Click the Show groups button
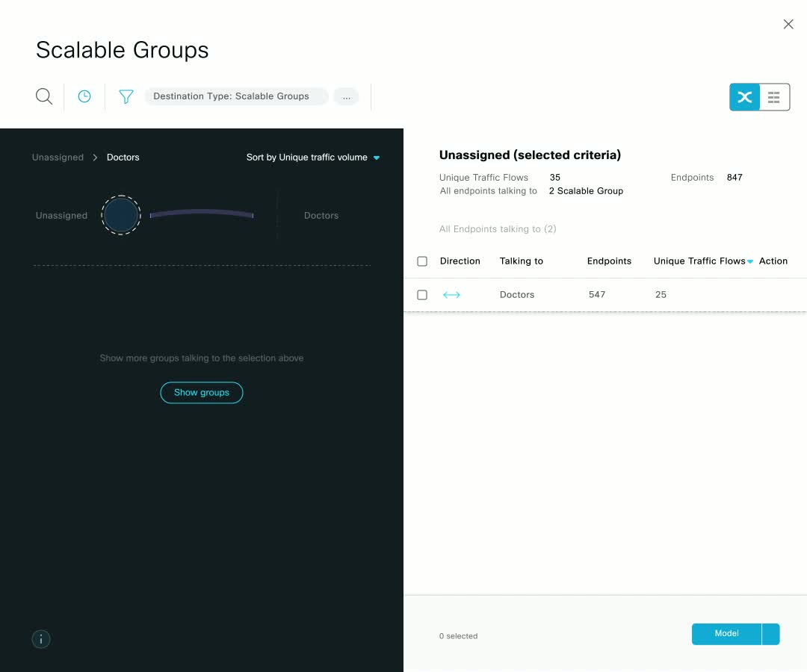The width and height of the screenshot is (807, 672). coord(202,392)
